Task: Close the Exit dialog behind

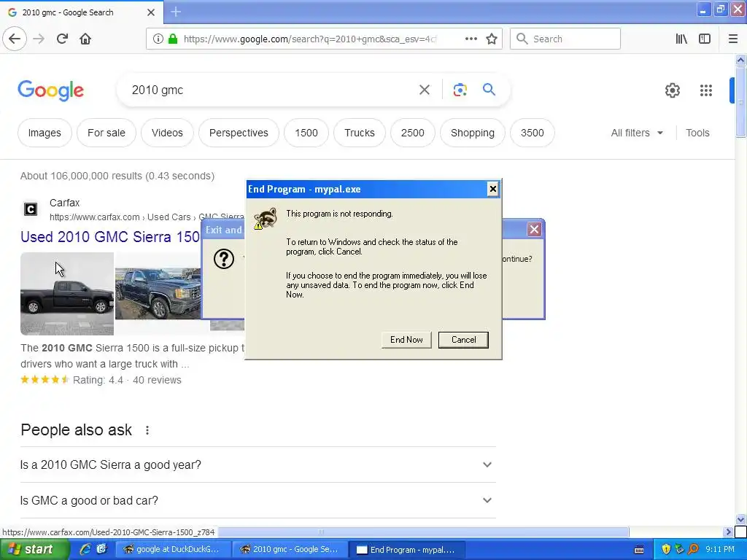Action: [x=534, y=230]
